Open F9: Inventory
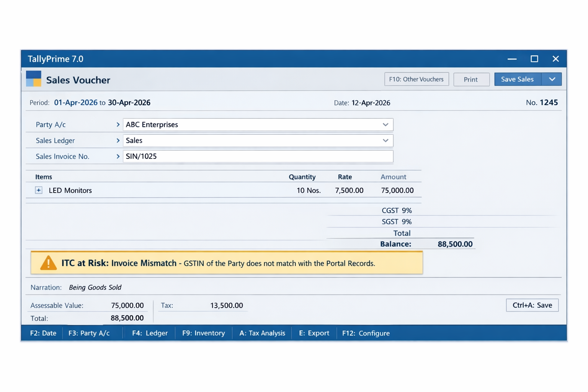The image size is (588, 392). pyautogui.click(x=203, y=333)
